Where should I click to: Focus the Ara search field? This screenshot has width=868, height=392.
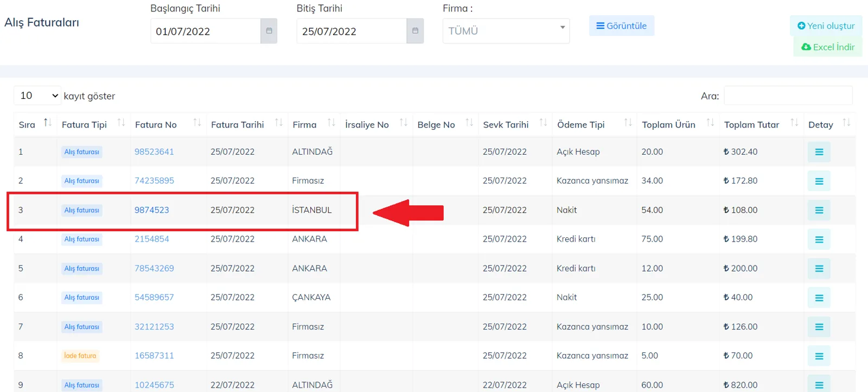(x=788, y=96)
